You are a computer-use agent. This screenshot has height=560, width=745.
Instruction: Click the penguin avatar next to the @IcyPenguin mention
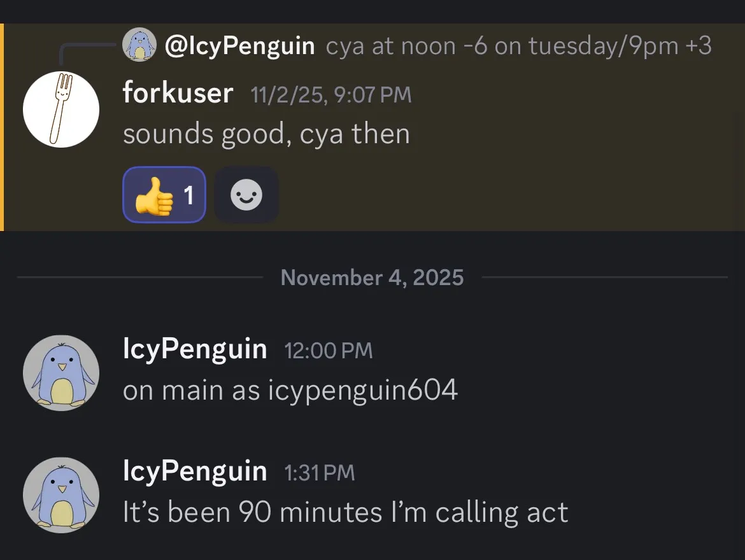point(139,45)
